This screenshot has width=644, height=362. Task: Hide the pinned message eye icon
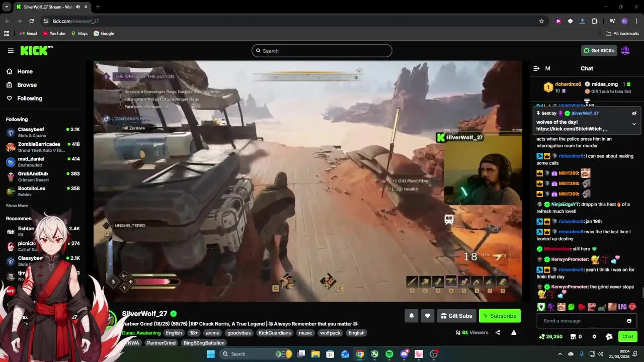(634, 113)
